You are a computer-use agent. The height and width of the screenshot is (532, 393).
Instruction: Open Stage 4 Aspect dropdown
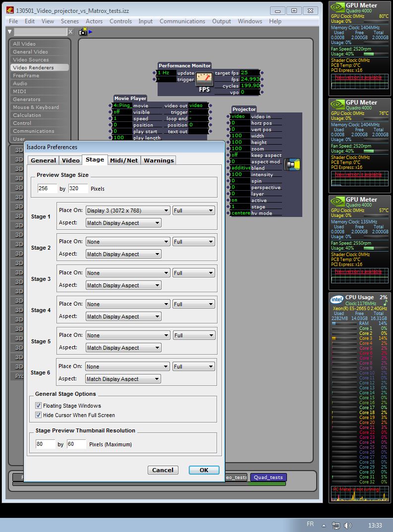coord(123,317)
